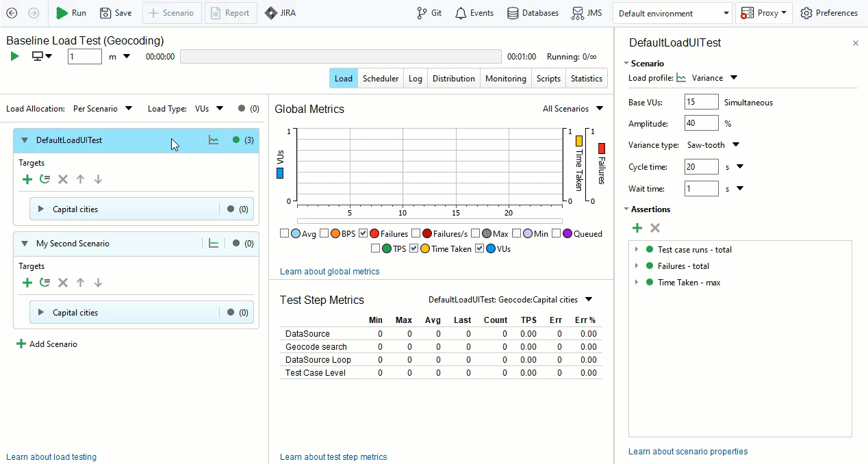
Task: Add target in DefaultLoadUITest scenario
Action: click(27, 179)
